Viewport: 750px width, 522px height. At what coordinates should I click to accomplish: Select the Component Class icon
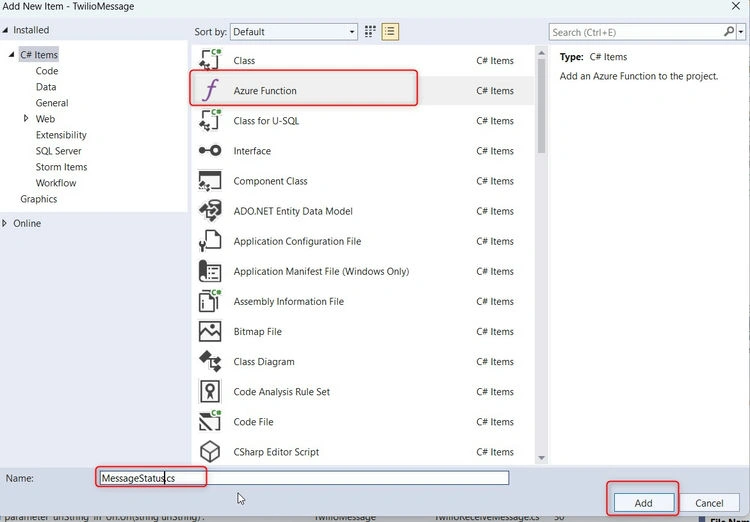pos(210,180)
